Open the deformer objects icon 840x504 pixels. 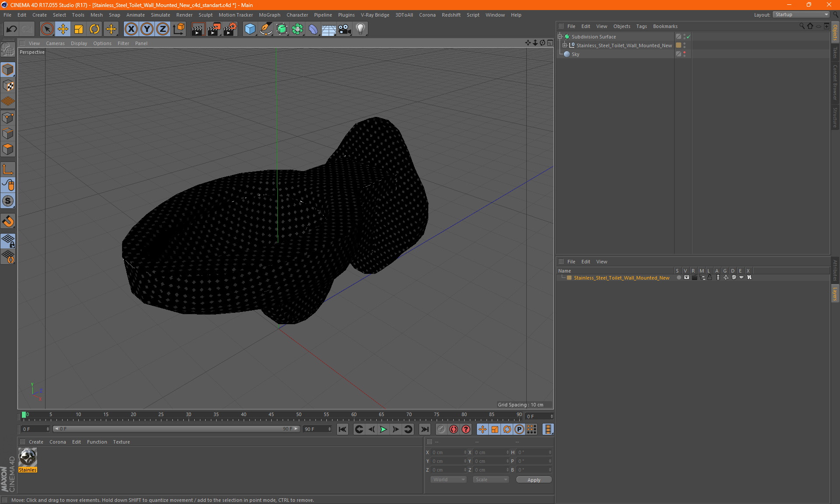click(x=313, y=29)
